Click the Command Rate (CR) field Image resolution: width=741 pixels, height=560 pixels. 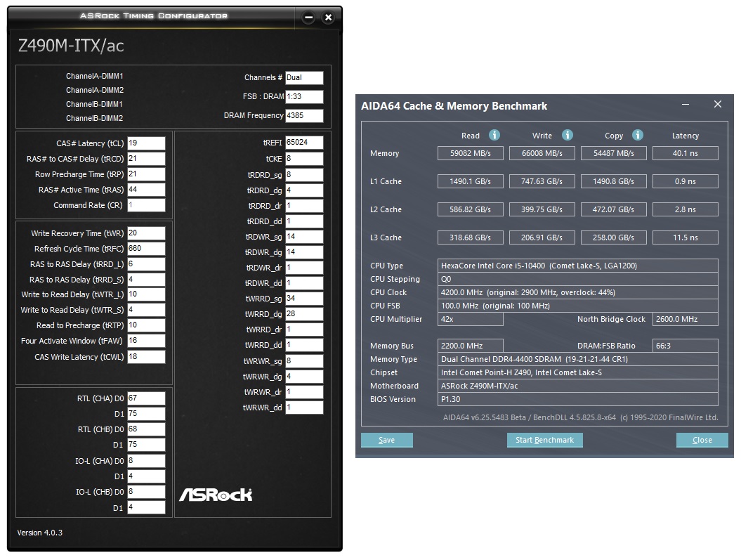point(147,205)
